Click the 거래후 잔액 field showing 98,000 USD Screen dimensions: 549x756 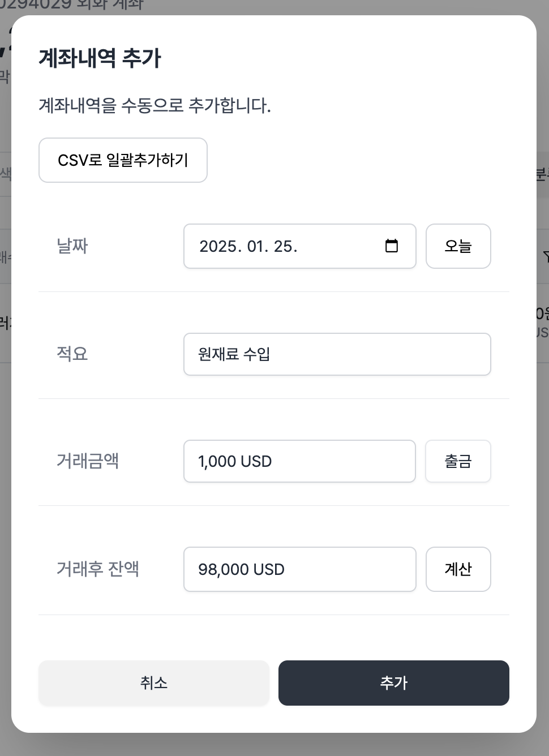tap(299, 569)
